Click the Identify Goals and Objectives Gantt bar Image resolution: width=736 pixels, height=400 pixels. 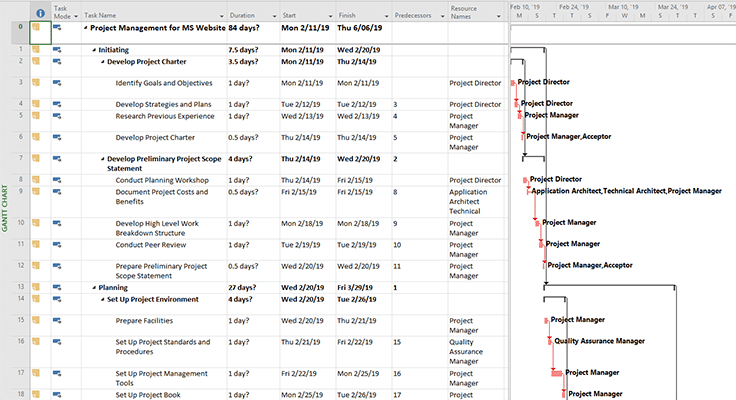click(513, 83)
